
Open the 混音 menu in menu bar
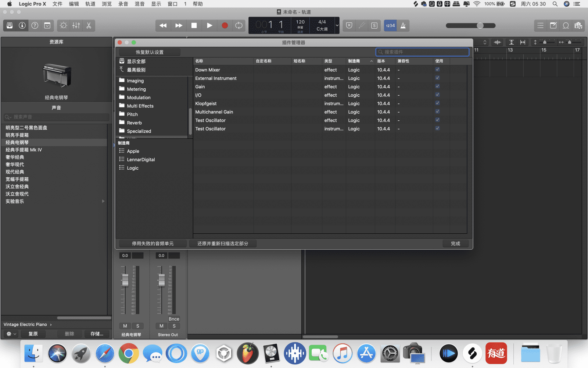click(140, 4)
